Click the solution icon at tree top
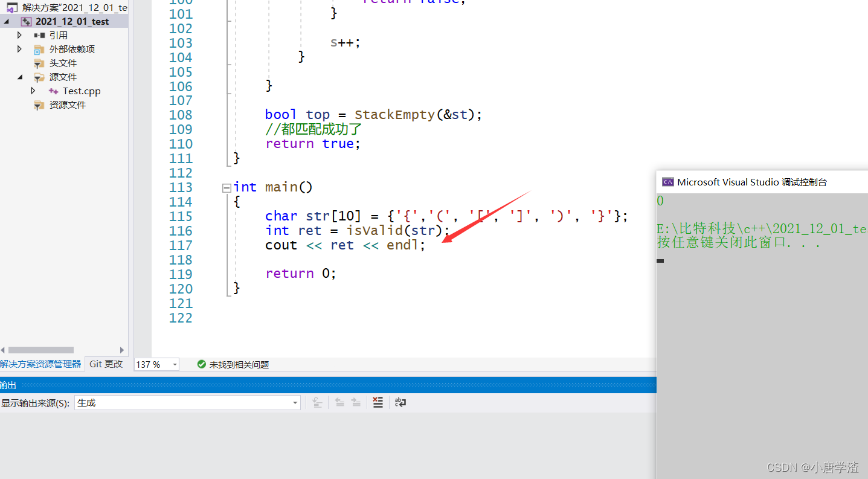The height and width of the screenshot is (479, 868). pyautogui.click(x=12, y=7)
